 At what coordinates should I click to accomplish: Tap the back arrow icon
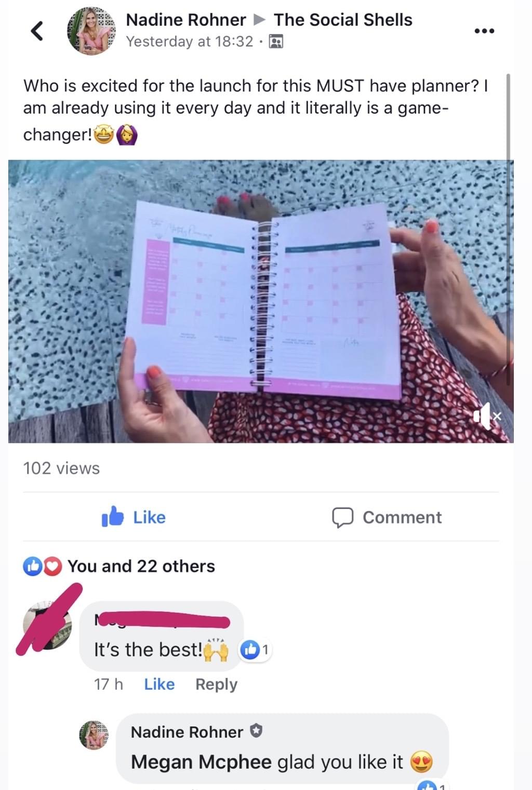pyautogui.click(x=36, y=31)
